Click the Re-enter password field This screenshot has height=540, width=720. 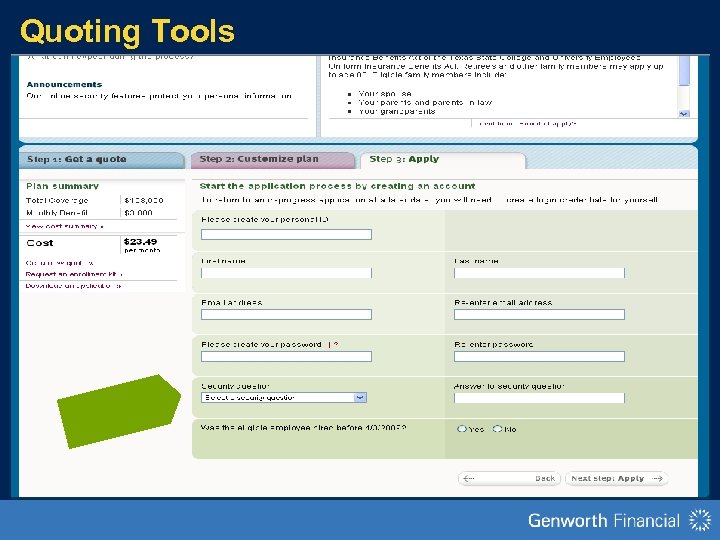539,356
